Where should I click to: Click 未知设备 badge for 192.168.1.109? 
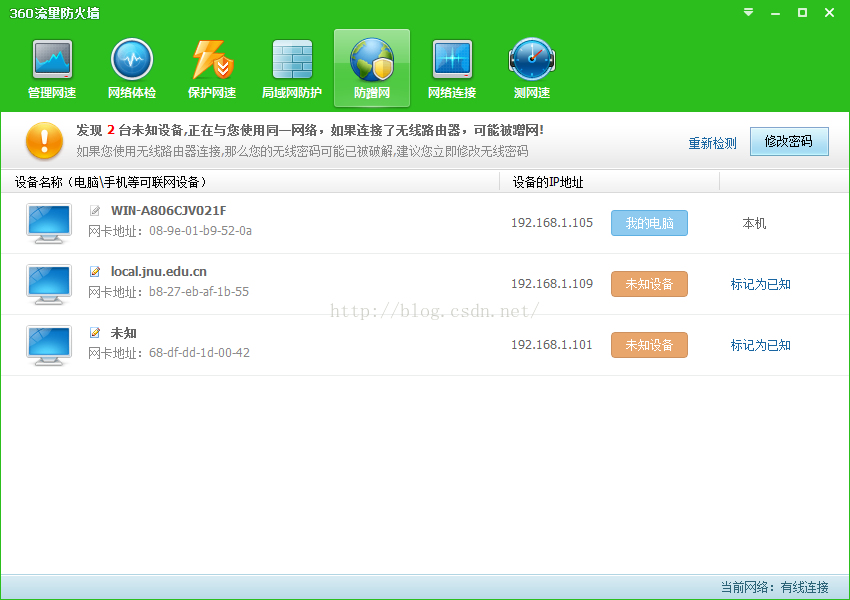click(649, 284)
